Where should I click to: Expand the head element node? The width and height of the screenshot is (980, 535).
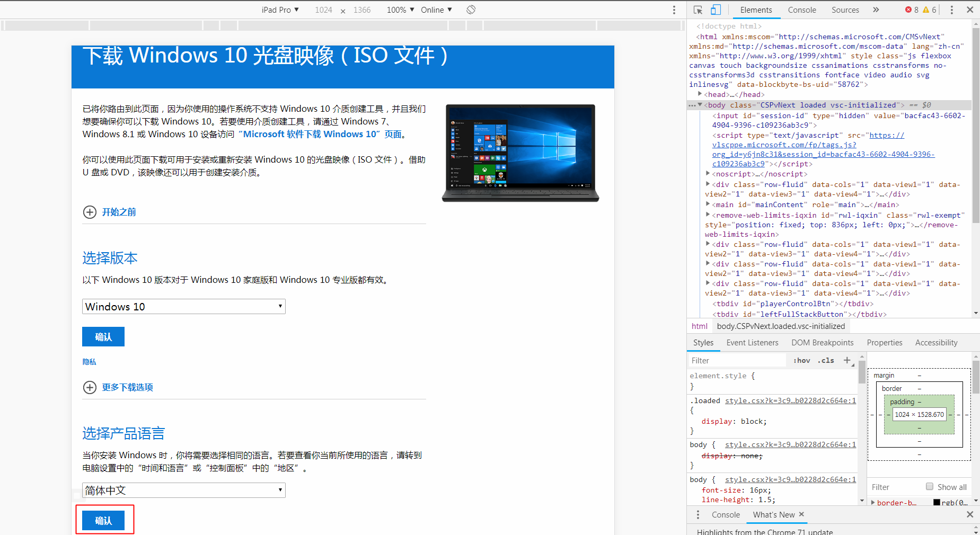(700, 94)
